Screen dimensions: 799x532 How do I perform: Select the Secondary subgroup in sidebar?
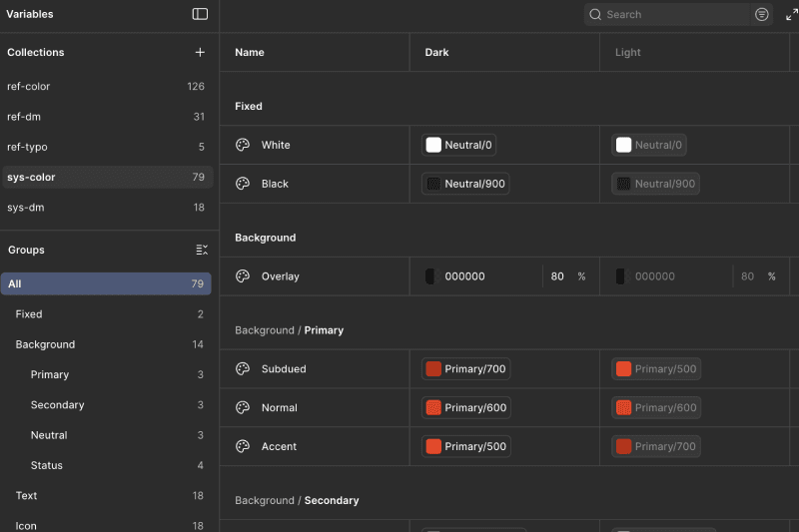pyautogui.click(x=106, y=405)
